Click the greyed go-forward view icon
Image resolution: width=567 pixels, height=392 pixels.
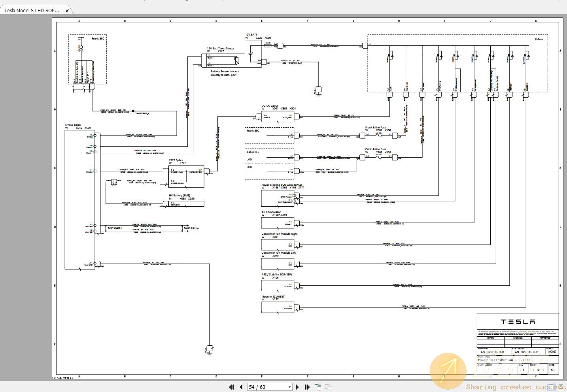pos(328,387)
